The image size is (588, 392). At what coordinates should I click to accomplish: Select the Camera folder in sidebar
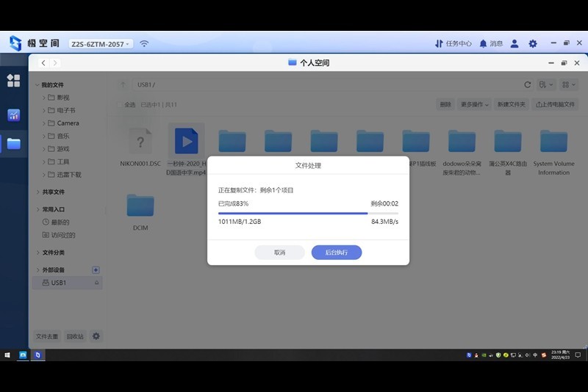pos(68,123)
